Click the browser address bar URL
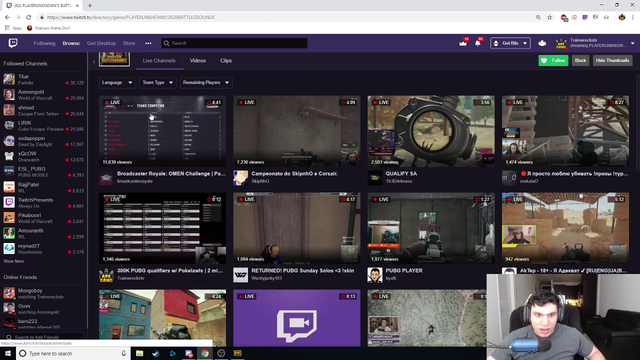Image resolution: width=640 pixels, height=360 pixels. click(131, 17)
